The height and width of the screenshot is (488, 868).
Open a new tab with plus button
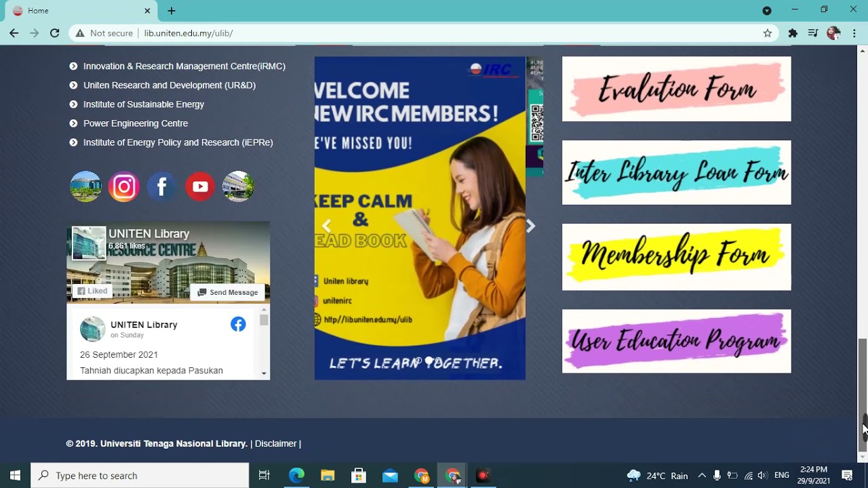click(x=172, y=11)
